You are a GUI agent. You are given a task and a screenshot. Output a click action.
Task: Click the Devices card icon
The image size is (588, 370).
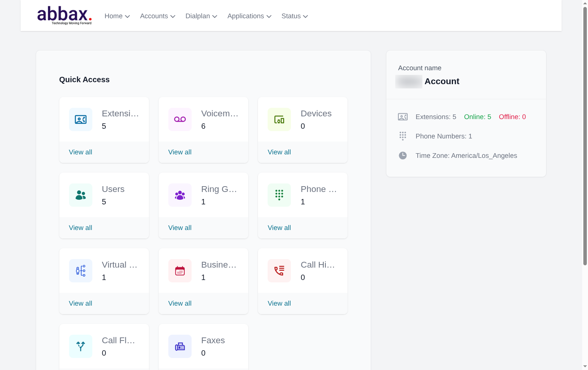click(279, 119)
